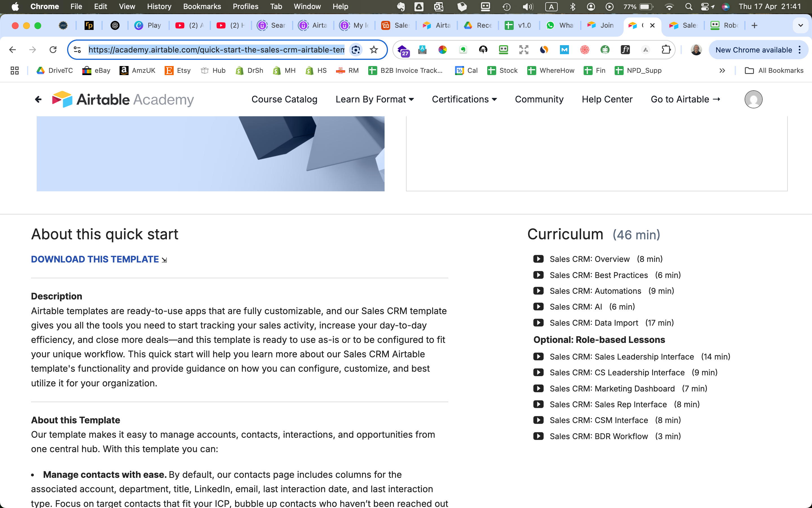The image size is (812, 508).
Task: Open Etsy bookmark
Action: point(178,71)
